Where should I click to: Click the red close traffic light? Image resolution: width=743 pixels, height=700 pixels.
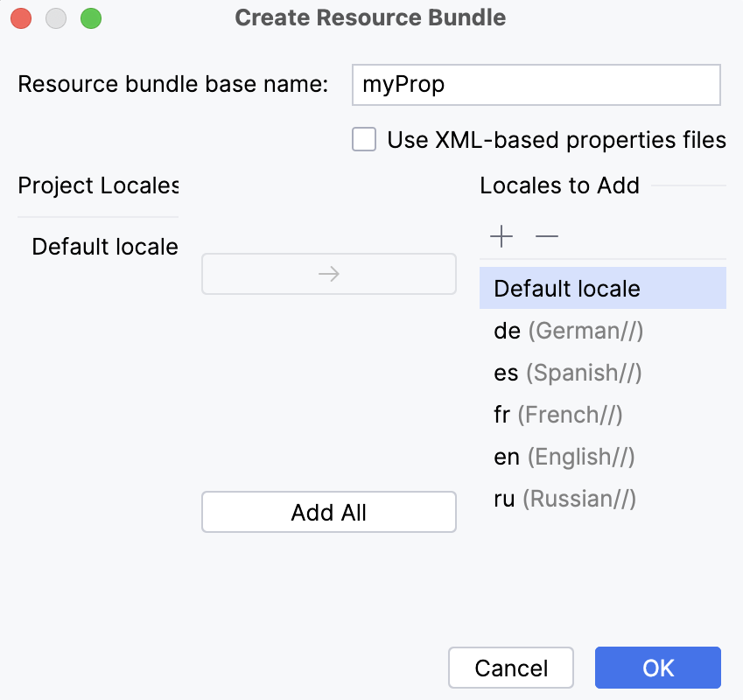pyautogui.click(x=20, y=17)
